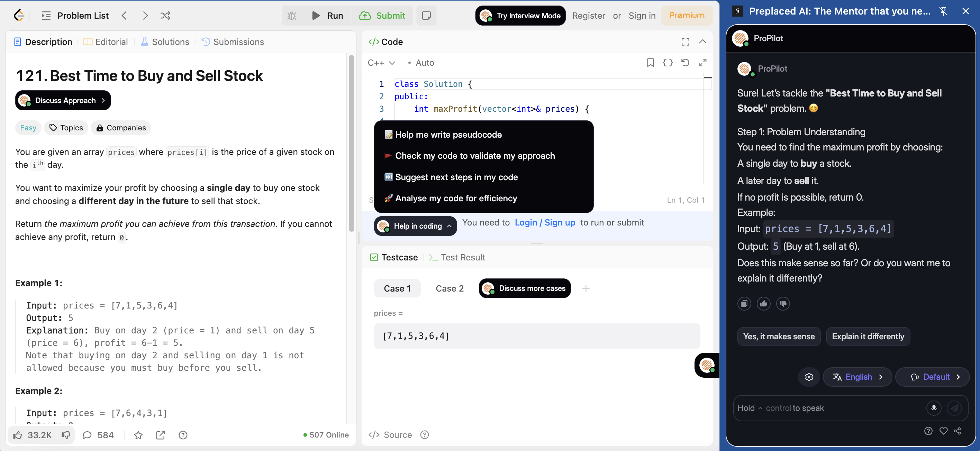Submit the solution
The image size is (980, 451).
[x=382, y=16]
